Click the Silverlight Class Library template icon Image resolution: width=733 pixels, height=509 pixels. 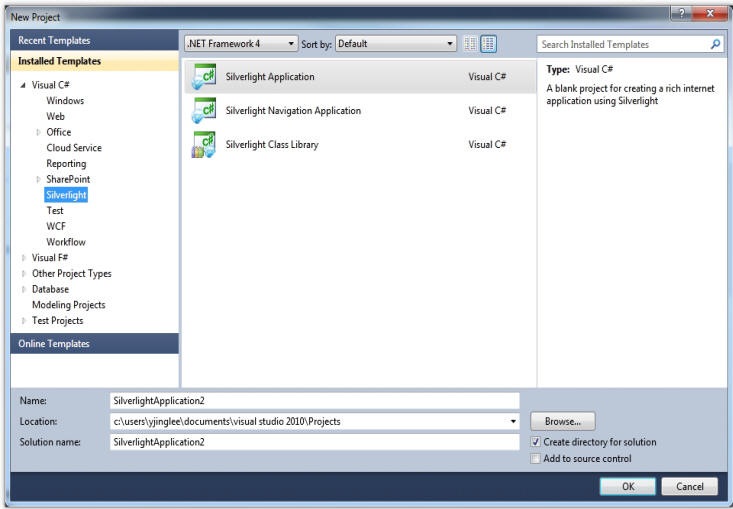click(x=204, y=144)
